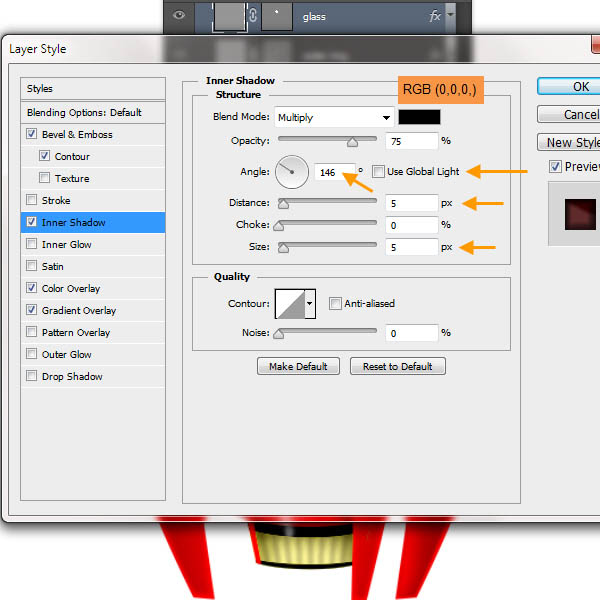Click the Distance value input field

(411, 203)
